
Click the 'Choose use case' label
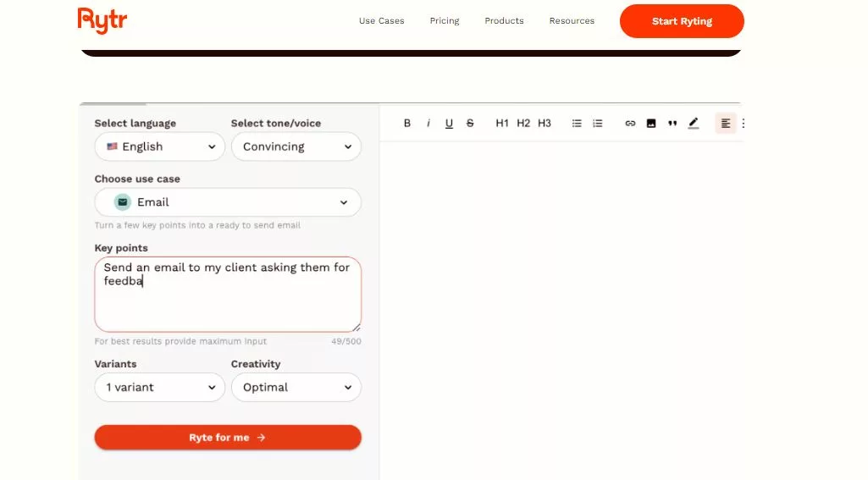(x=137, y=179)
